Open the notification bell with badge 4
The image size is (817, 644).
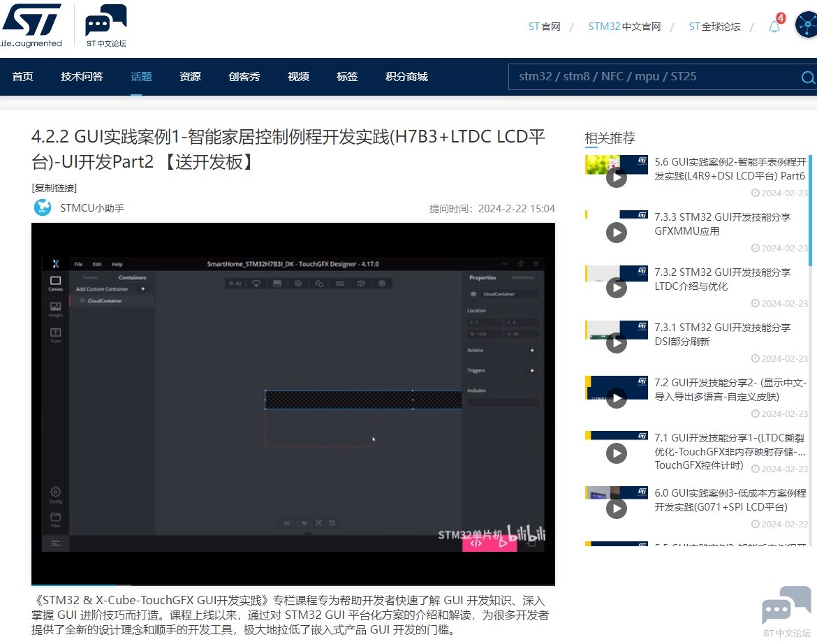pos(775,25)
